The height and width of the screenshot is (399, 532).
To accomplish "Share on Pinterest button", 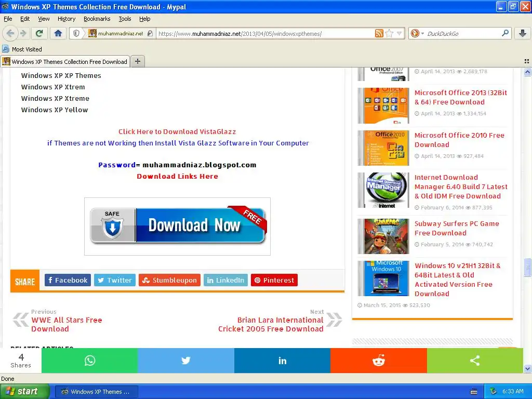I will click(x=274, y=280).
